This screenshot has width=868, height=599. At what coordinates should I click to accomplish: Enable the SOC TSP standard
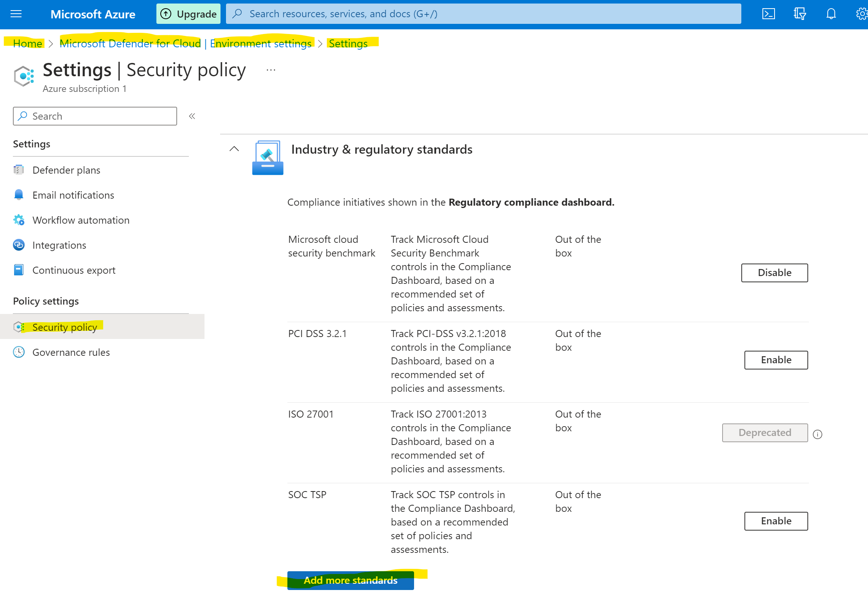click(776, 521)
